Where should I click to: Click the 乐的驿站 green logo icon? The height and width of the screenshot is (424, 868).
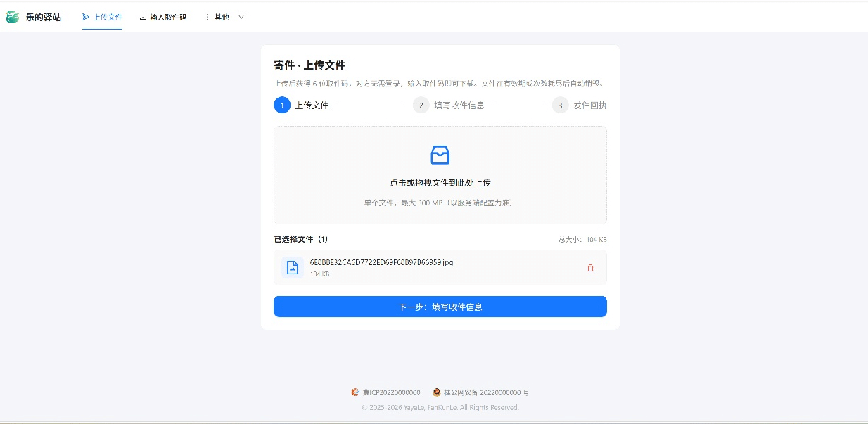click(x=13, y=17)
